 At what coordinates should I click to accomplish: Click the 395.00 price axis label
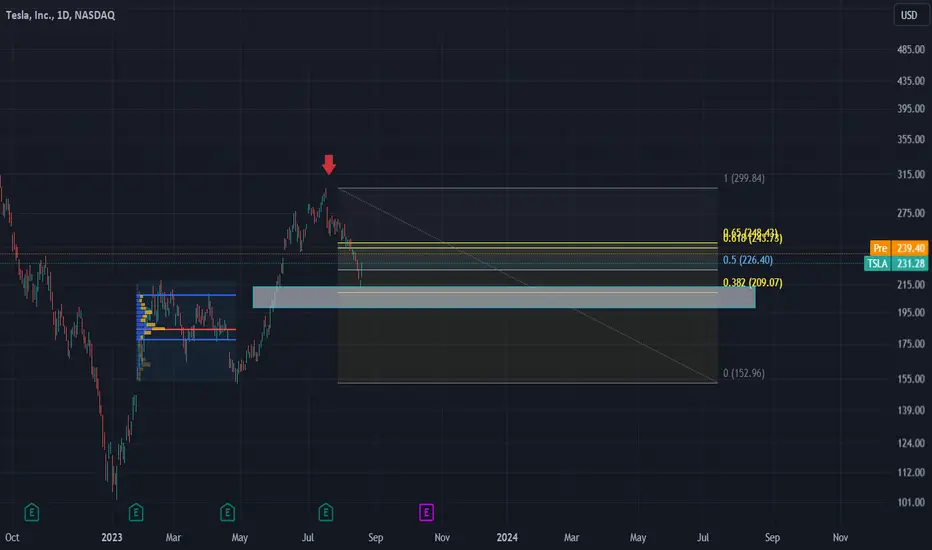tap(911, 109)
